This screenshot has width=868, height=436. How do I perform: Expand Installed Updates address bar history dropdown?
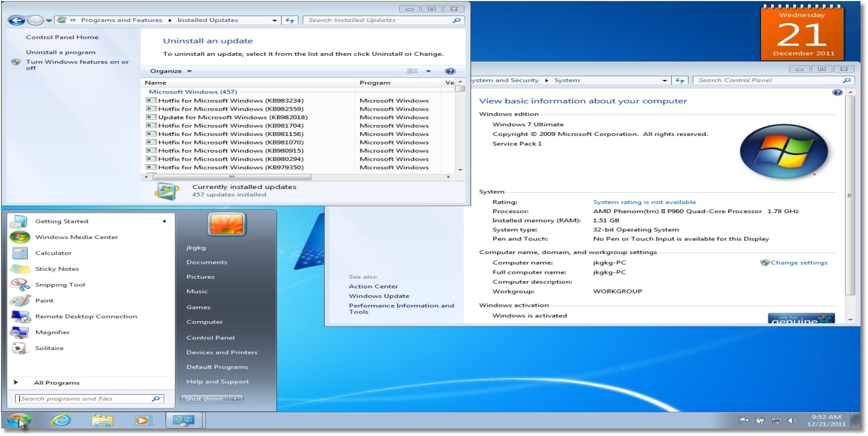(x=274, y=20)
